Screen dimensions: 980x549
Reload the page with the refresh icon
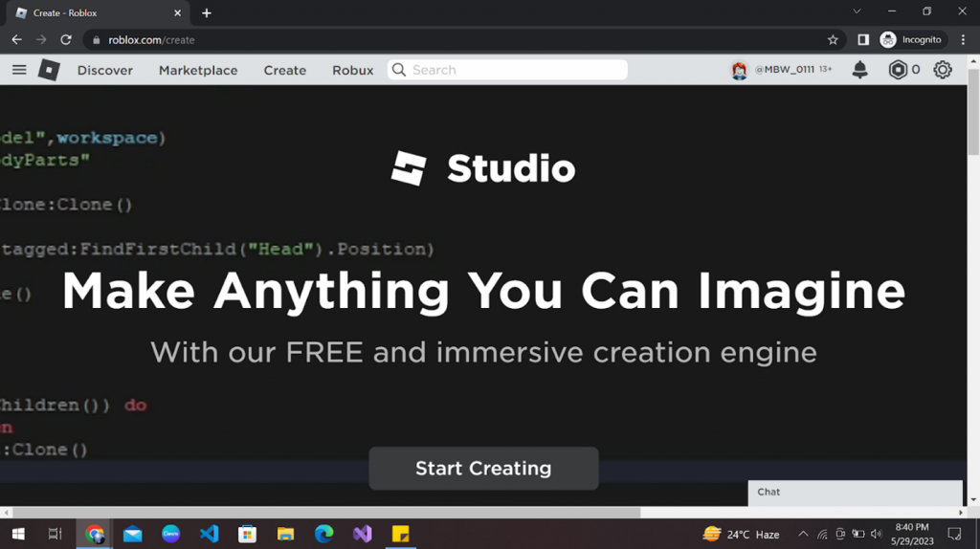[66, 40]
